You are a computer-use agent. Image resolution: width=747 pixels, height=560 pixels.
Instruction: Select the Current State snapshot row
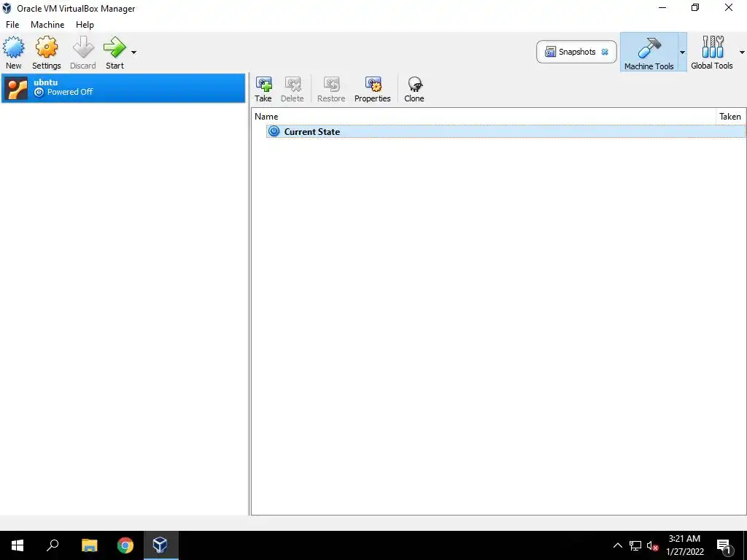tap(506, 131)
